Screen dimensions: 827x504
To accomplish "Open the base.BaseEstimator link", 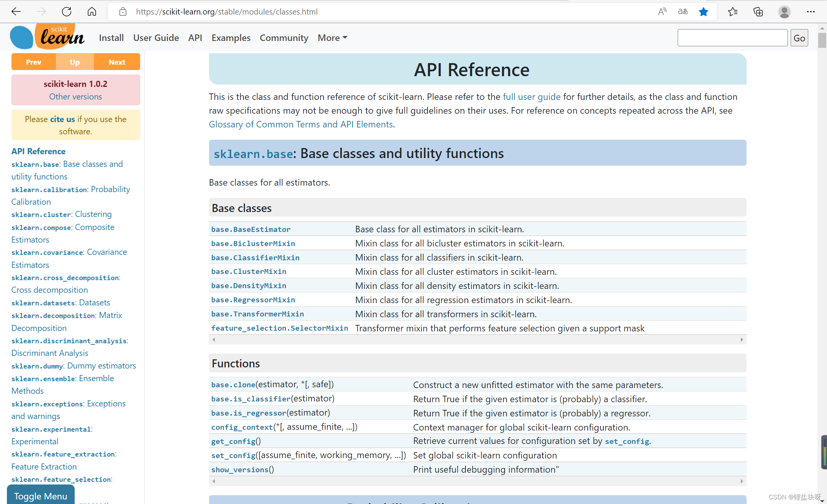I will tap(251, 229).
